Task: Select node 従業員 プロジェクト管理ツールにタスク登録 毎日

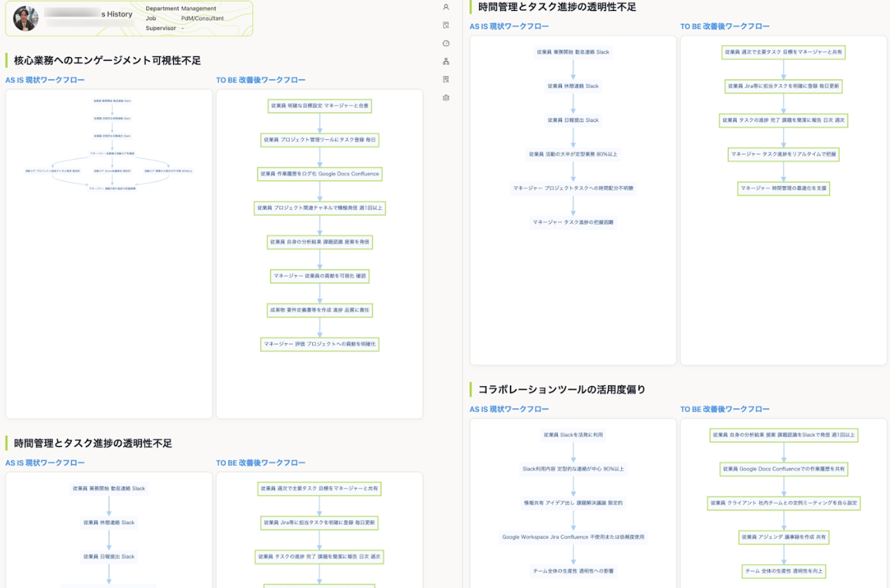Action: tap(320, 139)
